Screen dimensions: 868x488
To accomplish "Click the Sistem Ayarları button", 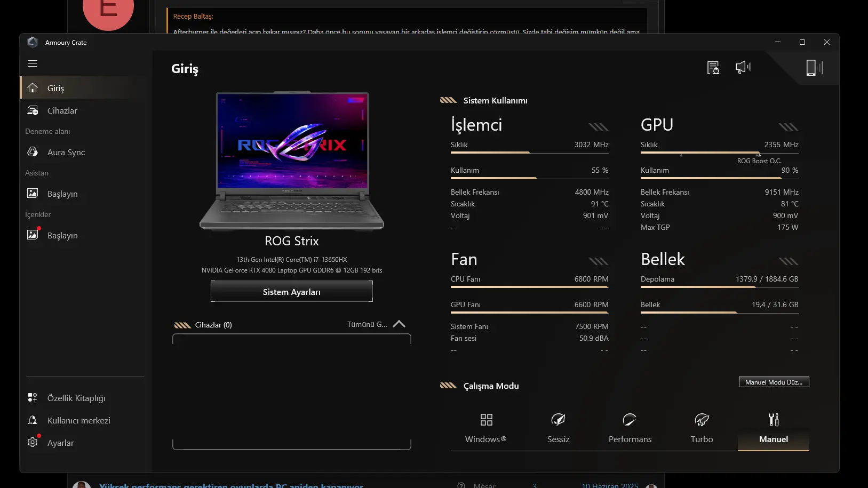I will pyautogui.click(x=292, y=292).
